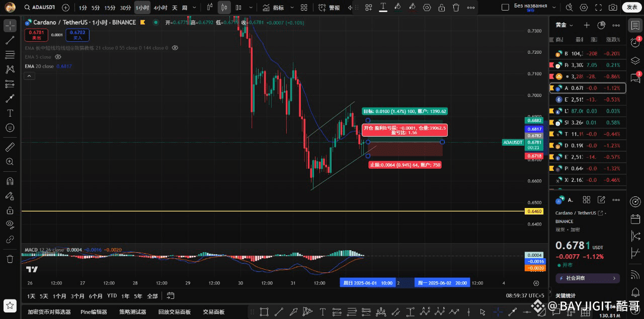The image size is (644, 319).
Task: Set date range to 全部
Action: click(152, 296)
